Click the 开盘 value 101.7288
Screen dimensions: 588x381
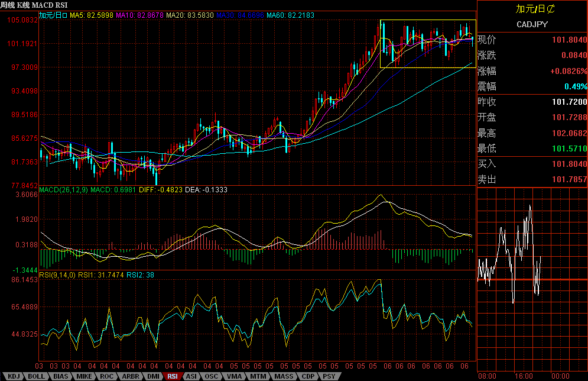(x=569, y=118)
